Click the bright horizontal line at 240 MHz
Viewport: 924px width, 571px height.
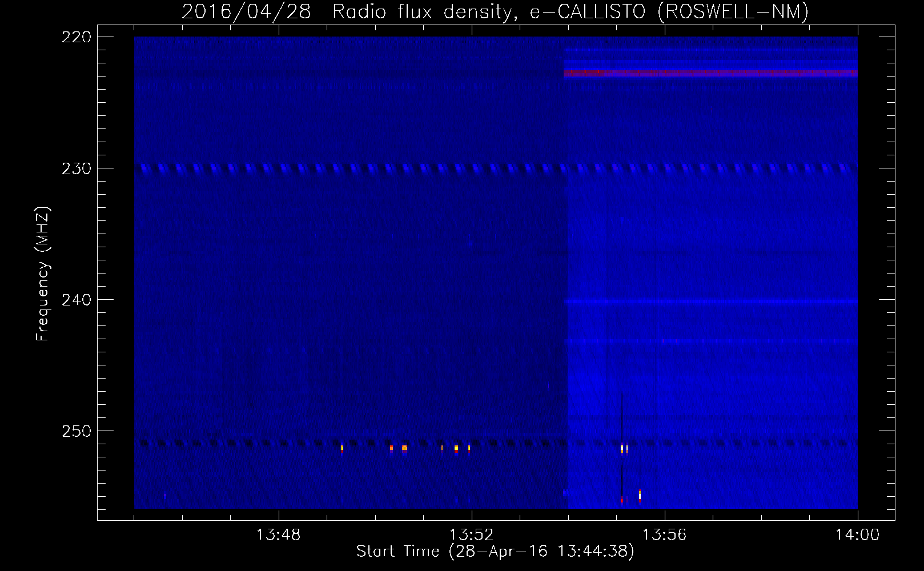tap(710, 301)
